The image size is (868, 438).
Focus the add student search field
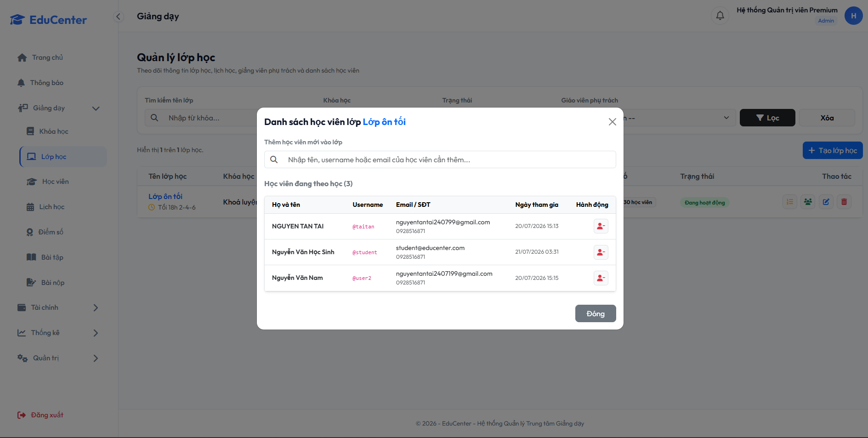(440, 159)
